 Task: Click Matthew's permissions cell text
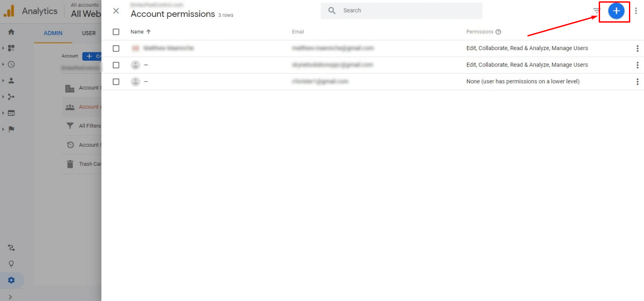click(527, 48)
